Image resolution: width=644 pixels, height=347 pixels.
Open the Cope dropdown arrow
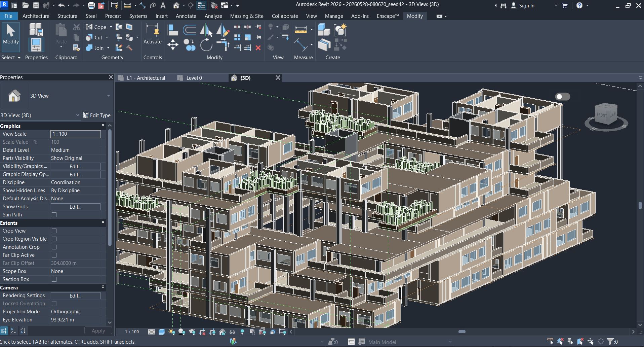[x=111, y=27]
